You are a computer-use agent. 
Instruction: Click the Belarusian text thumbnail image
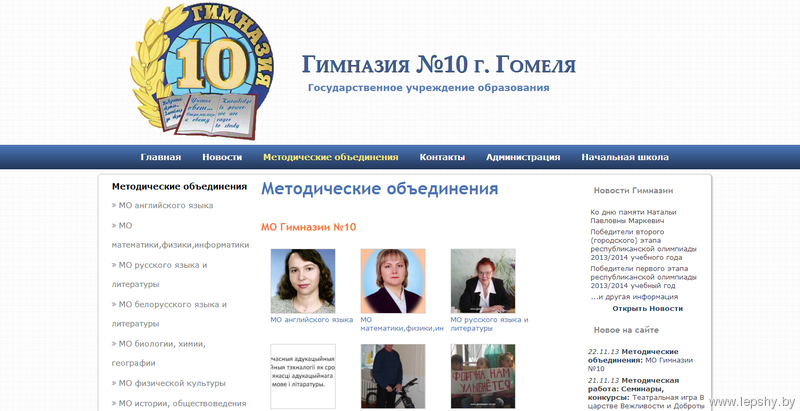click(303, 376)
